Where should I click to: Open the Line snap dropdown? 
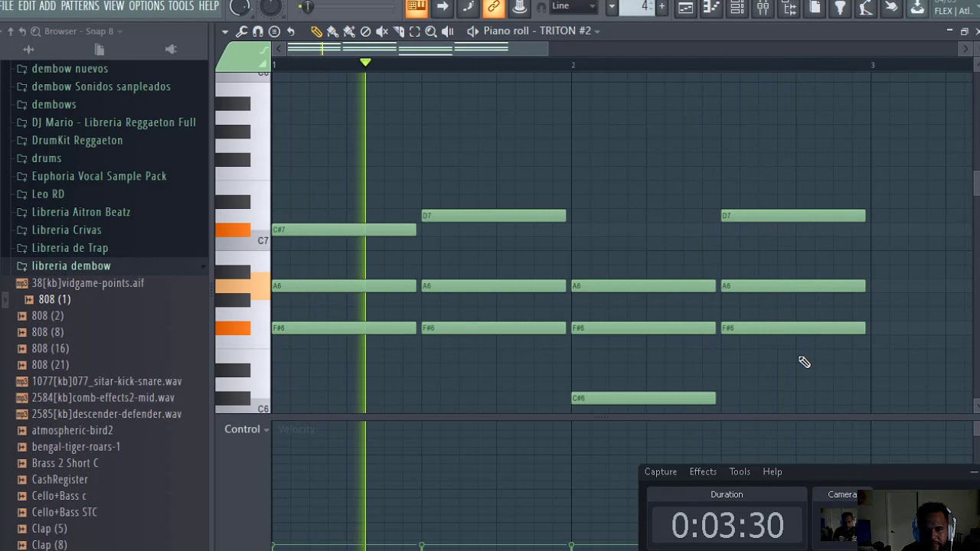573,6
